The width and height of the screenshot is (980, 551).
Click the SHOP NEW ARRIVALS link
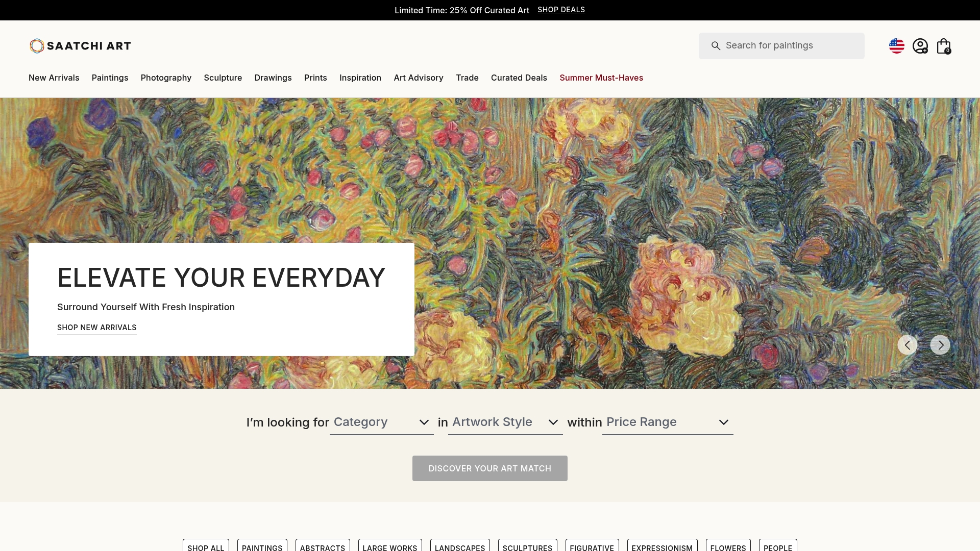click(x=97, y=328)
